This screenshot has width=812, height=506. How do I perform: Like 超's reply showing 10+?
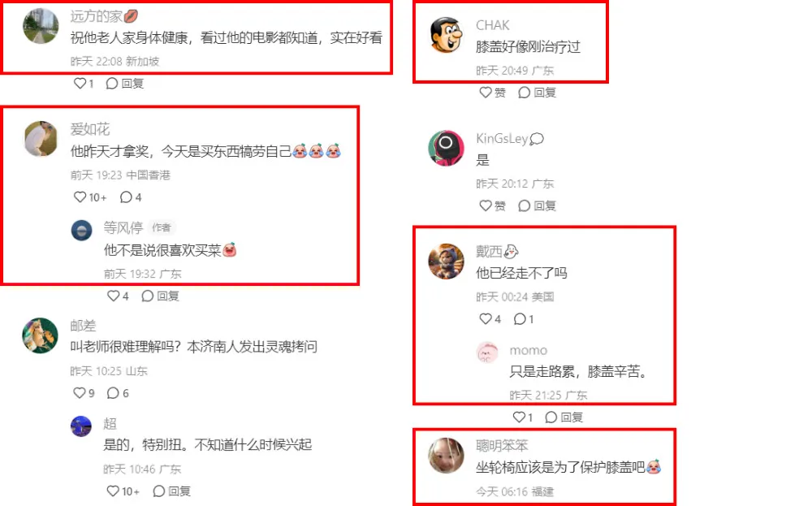pos(123,491)
